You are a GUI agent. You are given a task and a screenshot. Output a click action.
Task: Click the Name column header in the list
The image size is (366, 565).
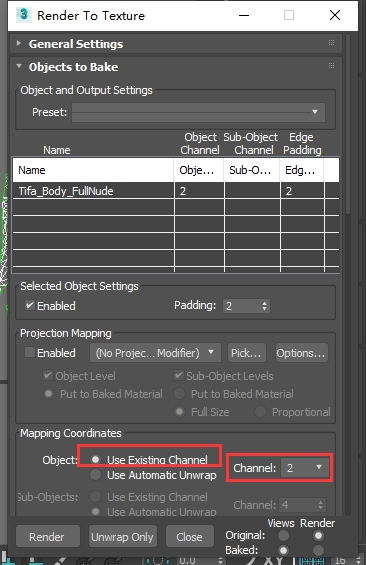coord(93,170)
